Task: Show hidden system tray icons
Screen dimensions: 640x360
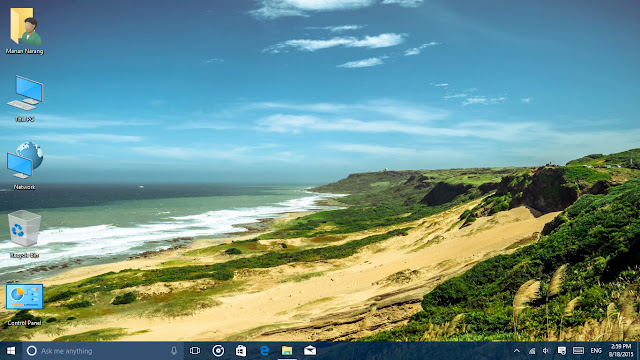Action: pos(517,351)
